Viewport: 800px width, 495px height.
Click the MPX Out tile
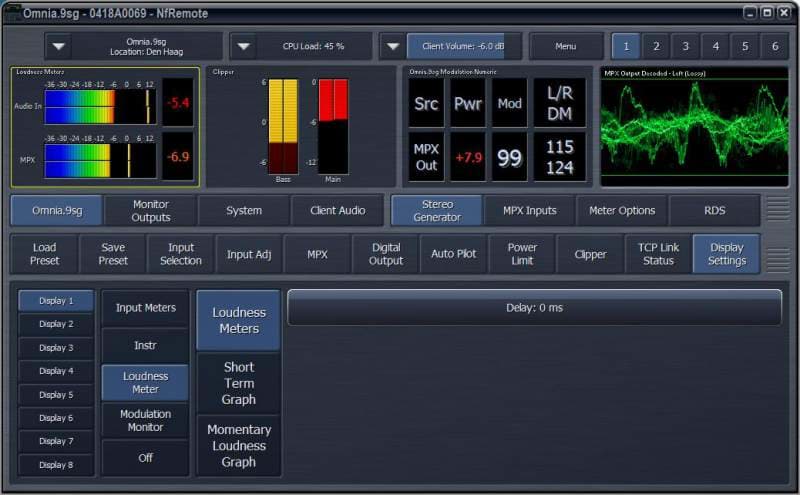click(426, 157)
